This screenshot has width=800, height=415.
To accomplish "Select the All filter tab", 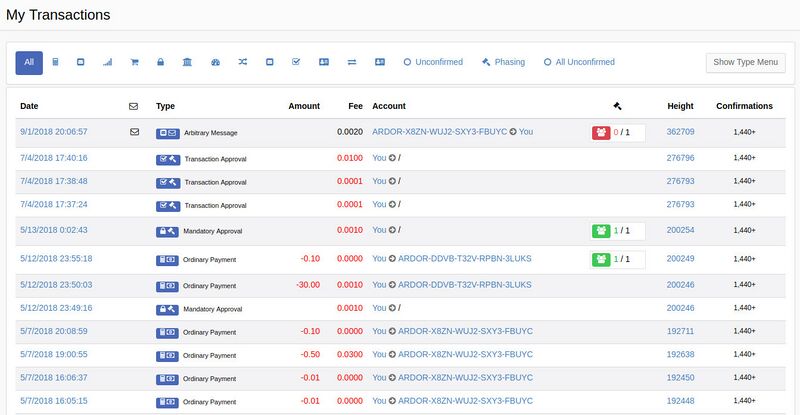I will pos(29,62).
